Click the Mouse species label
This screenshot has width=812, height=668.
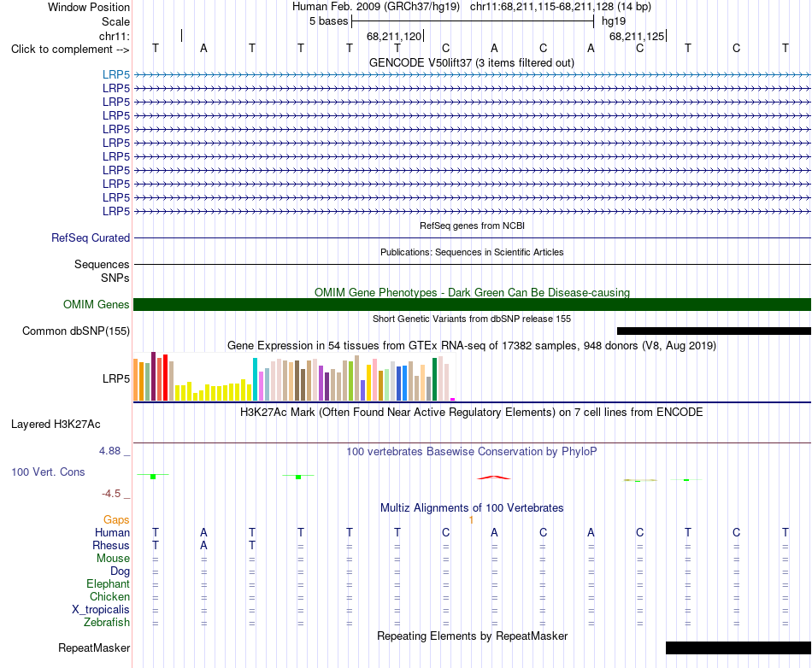click(x=113, y=559)
